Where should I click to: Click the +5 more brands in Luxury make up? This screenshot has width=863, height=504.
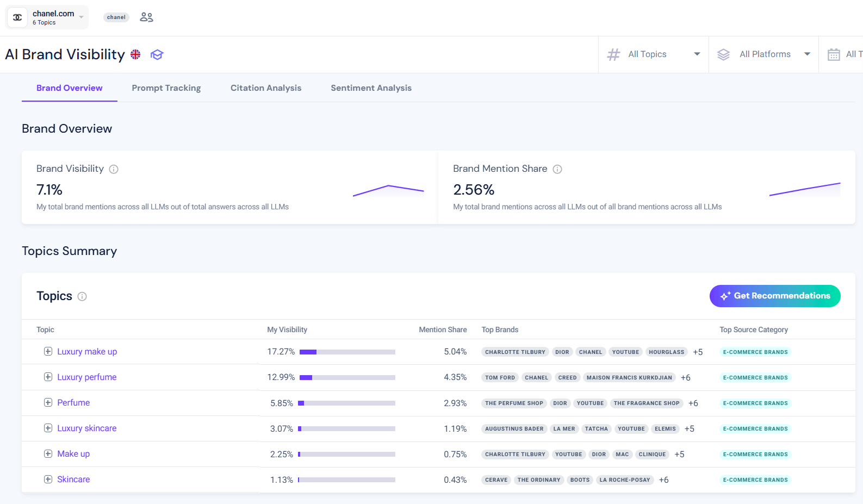point(698,352)
